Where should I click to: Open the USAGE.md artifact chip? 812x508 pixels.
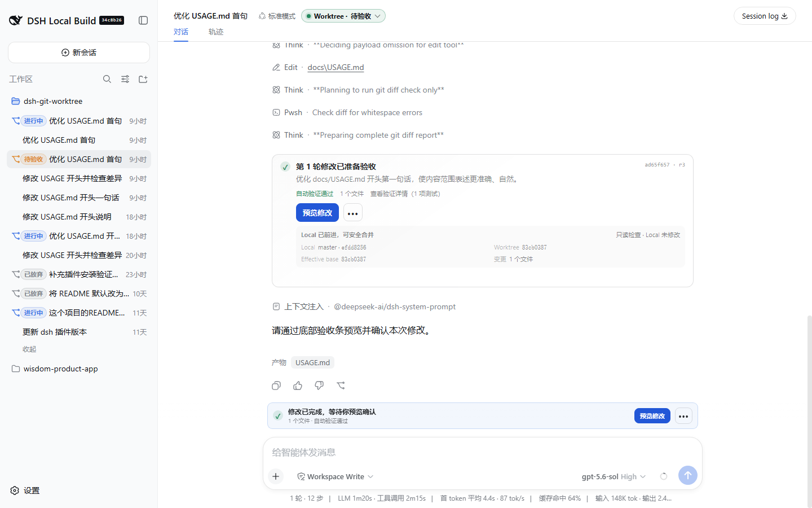point(313,362)
